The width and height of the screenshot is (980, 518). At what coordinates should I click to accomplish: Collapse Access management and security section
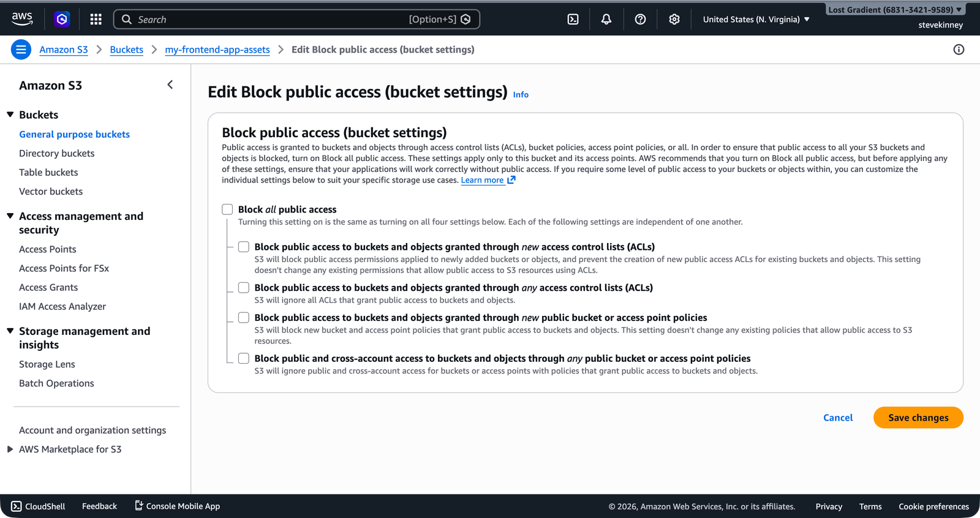click(x=10, y=216)
